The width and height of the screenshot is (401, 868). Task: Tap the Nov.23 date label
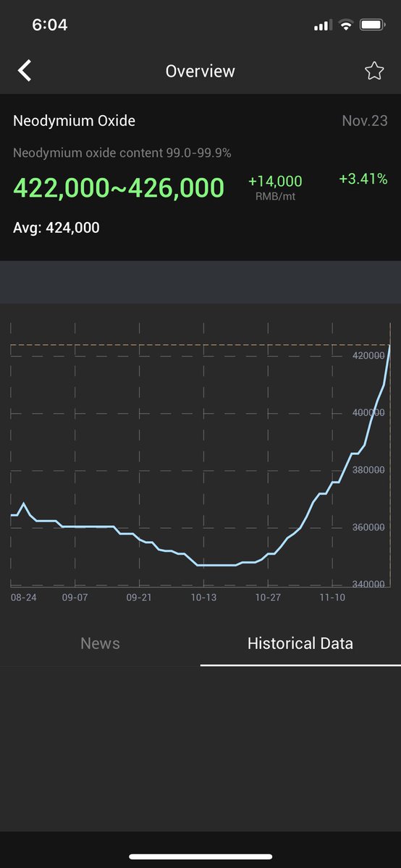click(365, 121)
